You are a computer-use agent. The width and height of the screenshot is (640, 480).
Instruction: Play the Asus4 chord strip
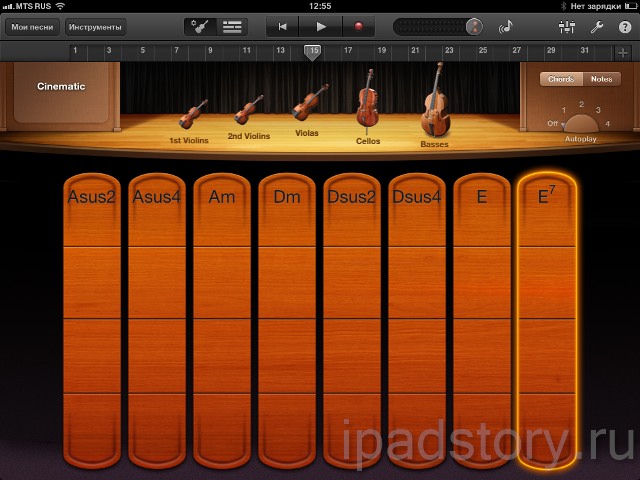pos(157,320)
